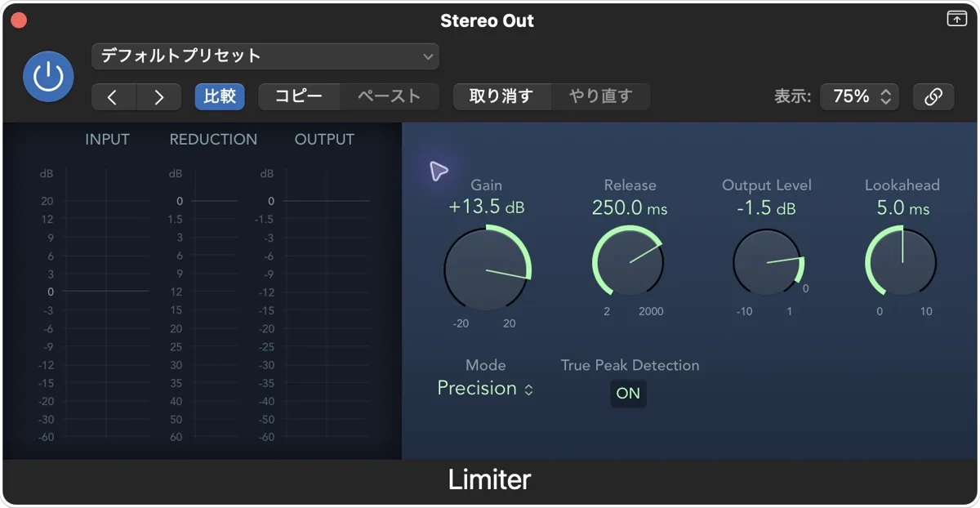Click the Release label
The width and height of the screenshot is (980, 508).
[630, 185]
